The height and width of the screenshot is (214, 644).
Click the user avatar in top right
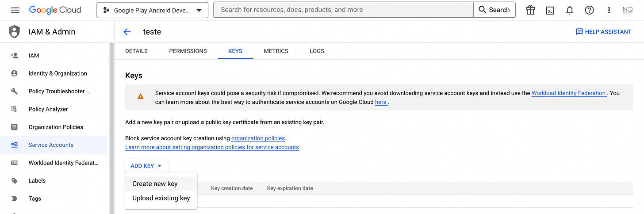(x=628, y=10)
